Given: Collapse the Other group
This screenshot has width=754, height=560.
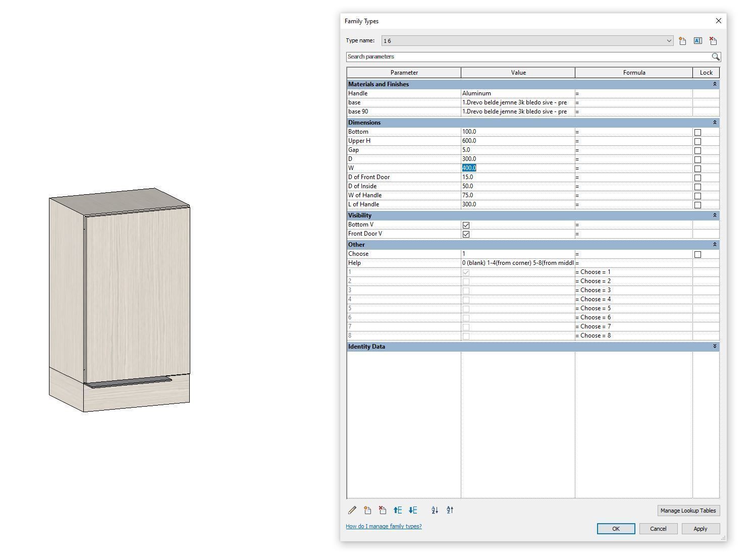Looking at the screenshot, I should [715, 245].
